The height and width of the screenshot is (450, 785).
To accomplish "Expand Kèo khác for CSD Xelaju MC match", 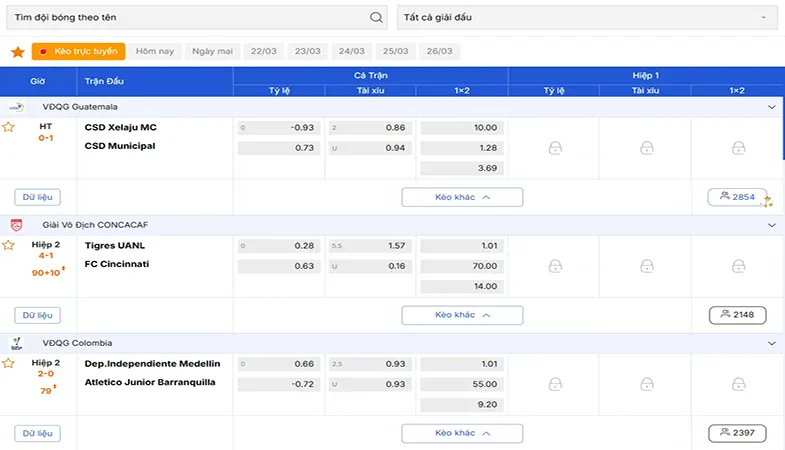I will (x=462, y=197).
